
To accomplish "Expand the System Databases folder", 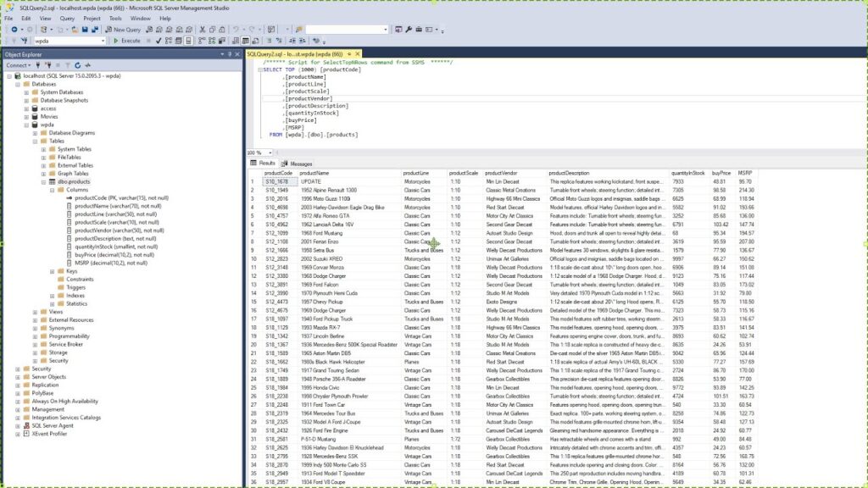I will pos(26,92).
